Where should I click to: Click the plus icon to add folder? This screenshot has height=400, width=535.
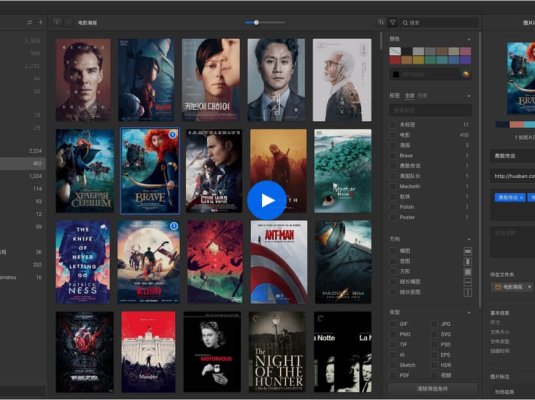click(x=40, y=23)
